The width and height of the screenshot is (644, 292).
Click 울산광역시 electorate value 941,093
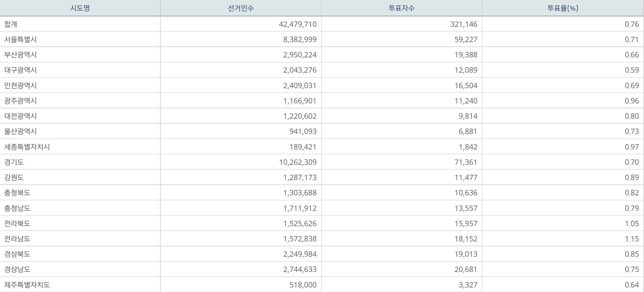click(303, 131)
